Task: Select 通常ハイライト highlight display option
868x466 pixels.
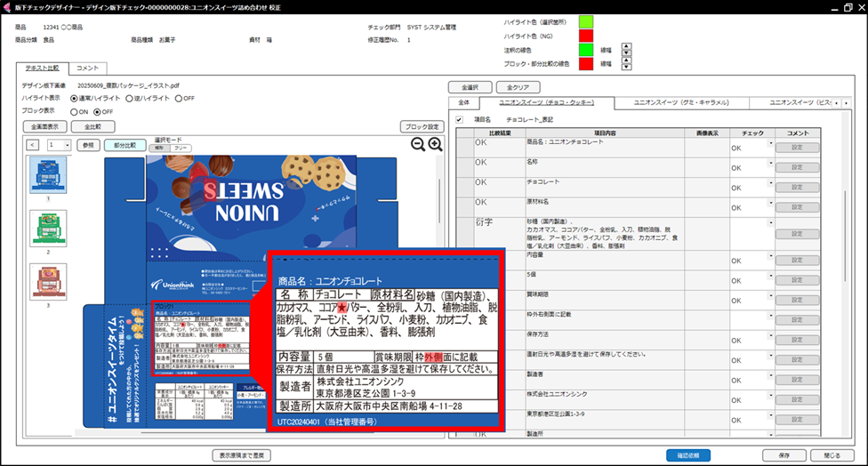Action: 74,99
